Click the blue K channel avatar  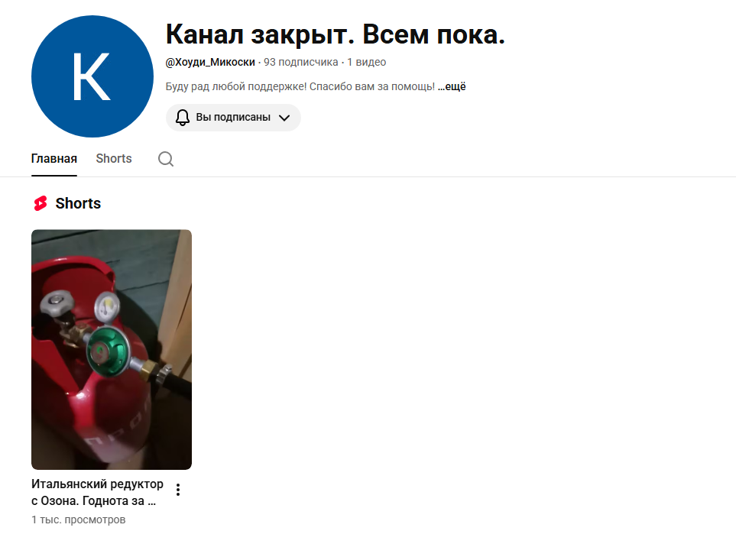(92, 76)
